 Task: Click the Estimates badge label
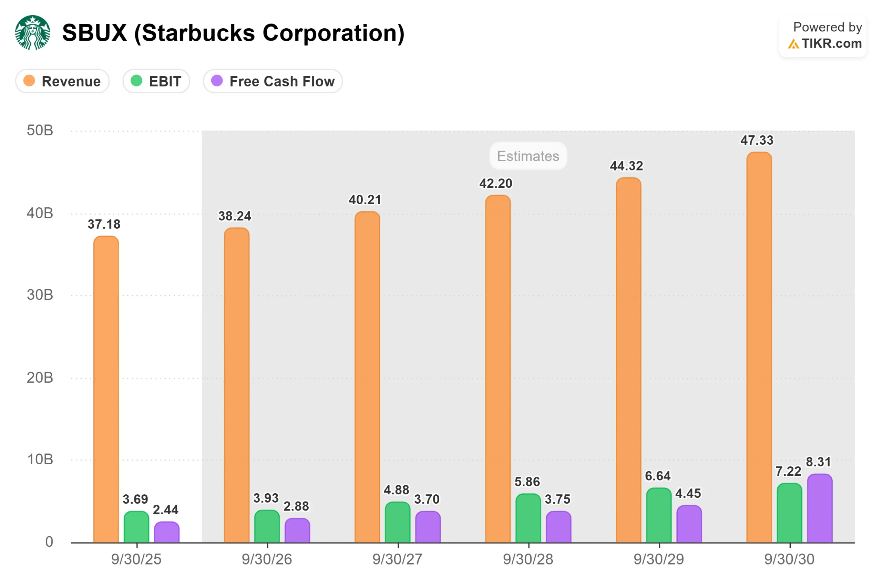[x=528, y=156]
